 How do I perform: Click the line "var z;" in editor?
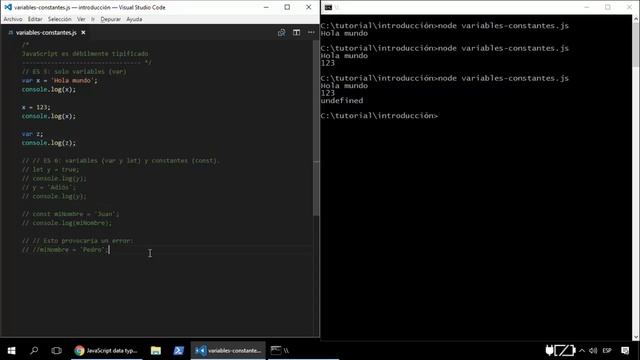pos(32,133)
